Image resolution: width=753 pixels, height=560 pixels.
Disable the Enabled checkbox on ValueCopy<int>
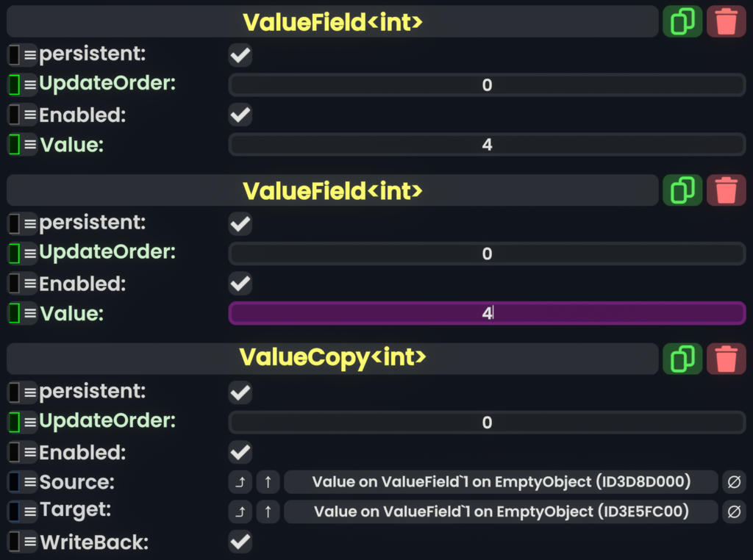pyautogui.click(x=240, y=452)
